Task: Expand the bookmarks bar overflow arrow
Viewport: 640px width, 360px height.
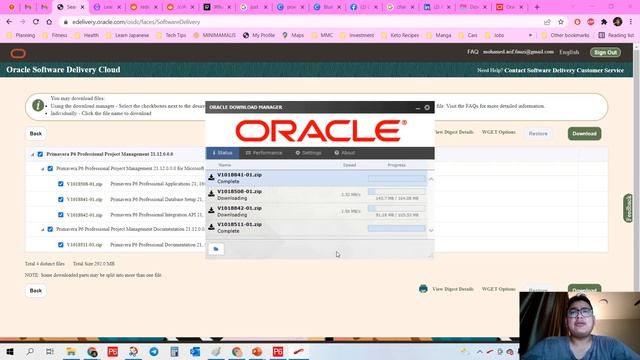Action: [530, 36]
